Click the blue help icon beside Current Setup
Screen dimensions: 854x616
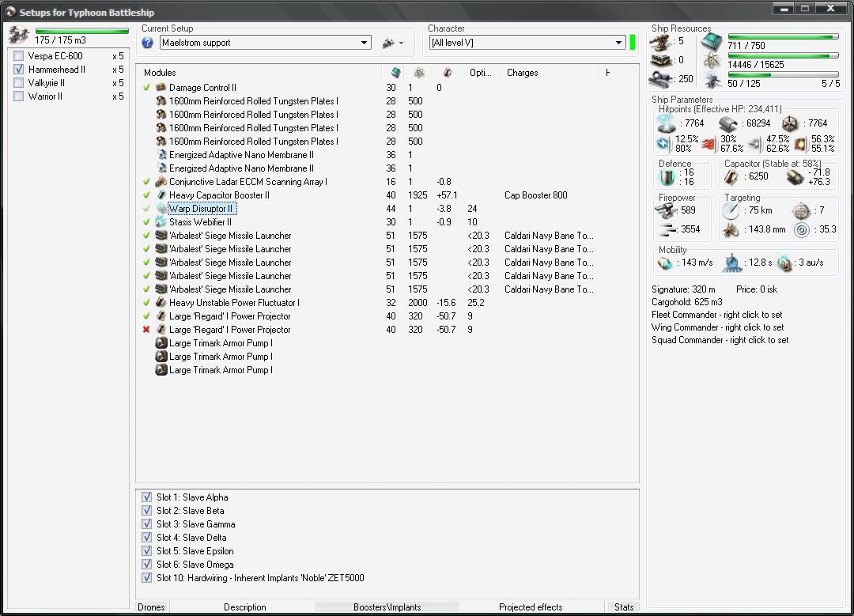[x=147, y=43]
